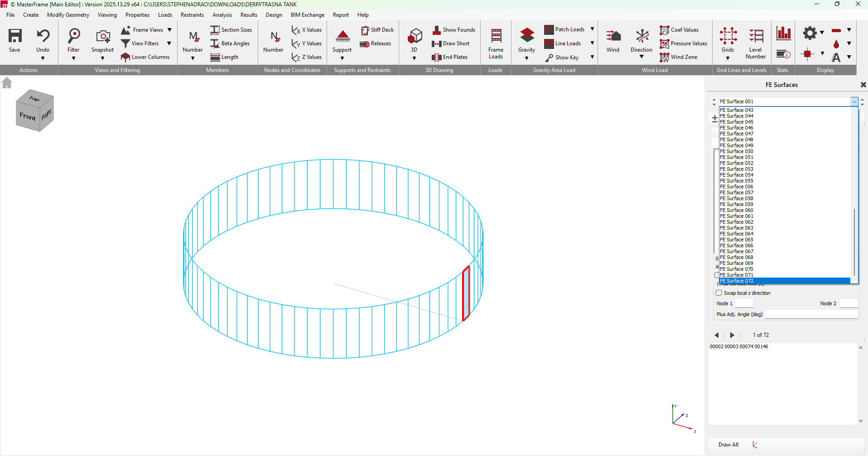Open the display settings gear dropdown arrow
This screenshot has height=456, width=868.
[x=822, y=33]
